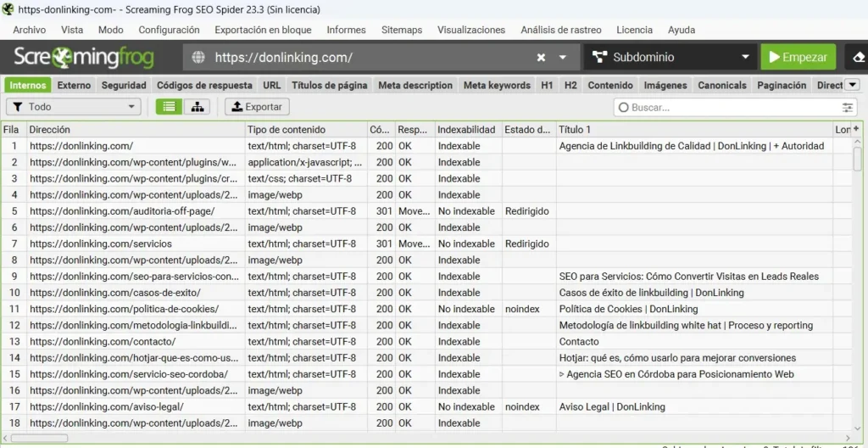Viewport: 868px width, 448px height.
Task: Open Análisis de rastreo menu
Action: click(561, 30)
